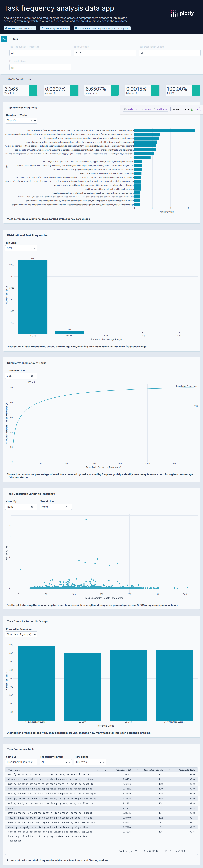203x868 pixels.
Task: Expand Bin Size dropdown arrow
Action: tap(35, 248)
